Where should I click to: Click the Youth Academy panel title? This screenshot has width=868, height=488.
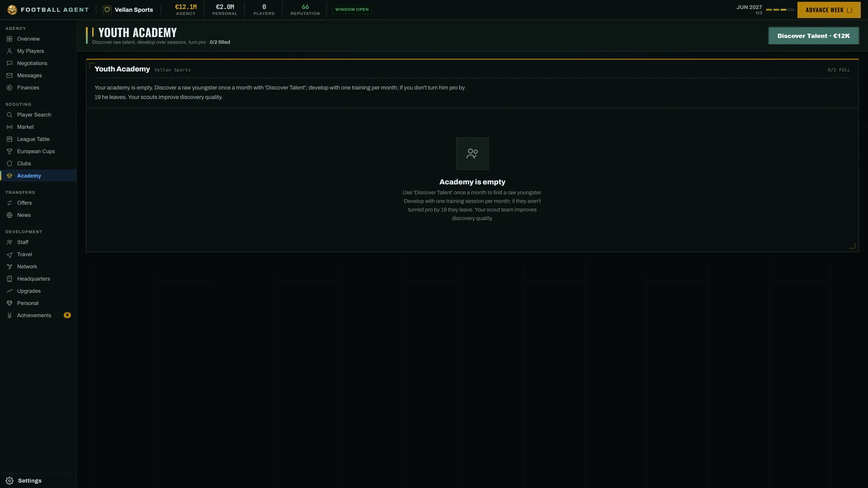point(122,69)
